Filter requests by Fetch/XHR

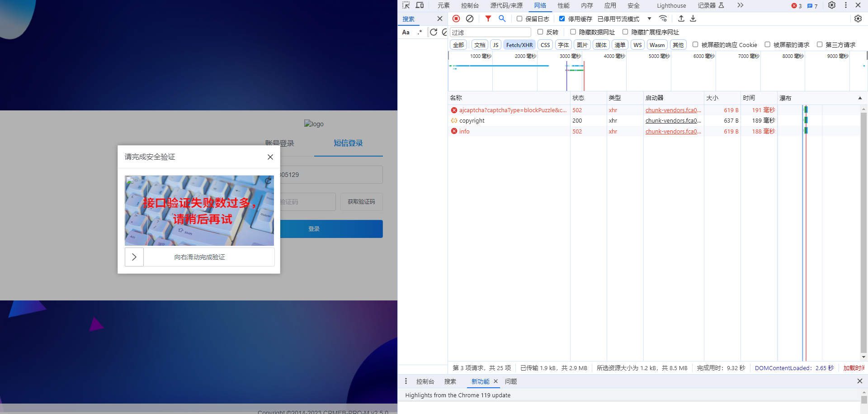(519, 45)
